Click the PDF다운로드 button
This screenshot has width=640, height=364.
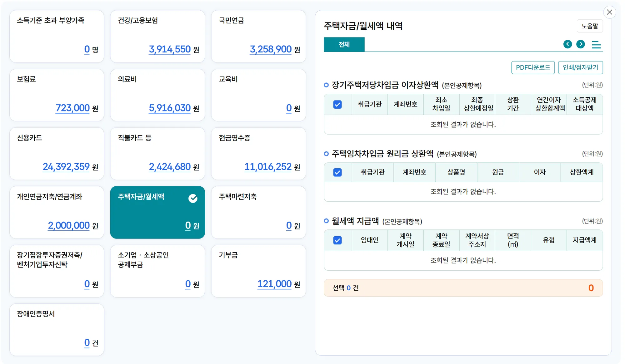click(533, 67)
